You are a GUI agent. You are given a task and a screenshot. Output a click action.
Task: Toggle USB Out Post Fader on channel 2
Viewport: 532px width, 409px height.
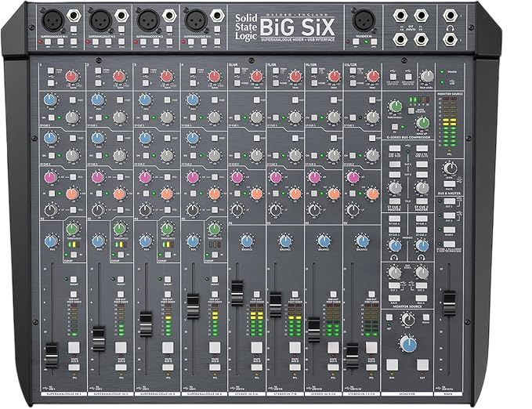[121, 294]
